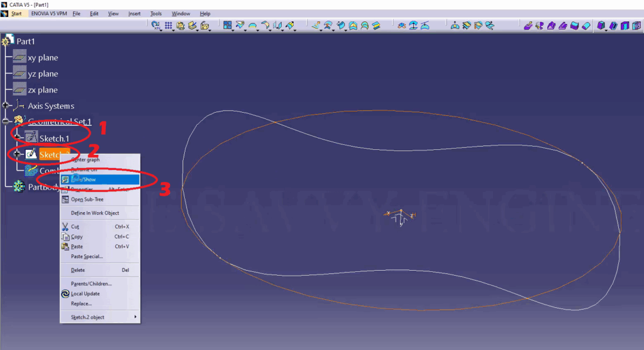The image size is (644, 350).
Task: Open the Edit menu
Action: point(94,14)
